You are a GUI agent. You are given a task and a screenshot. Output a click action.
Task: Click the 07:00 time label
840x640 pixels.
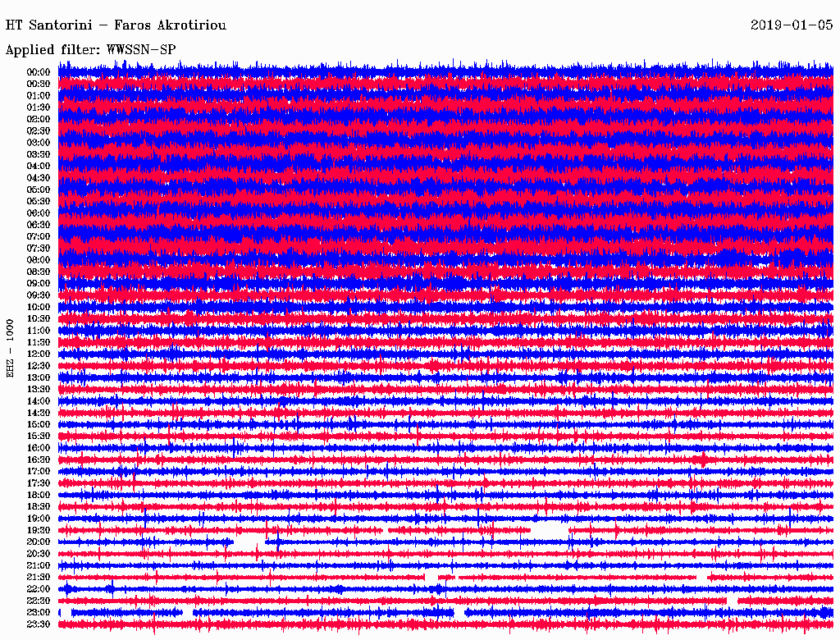[x=38, y=236]
